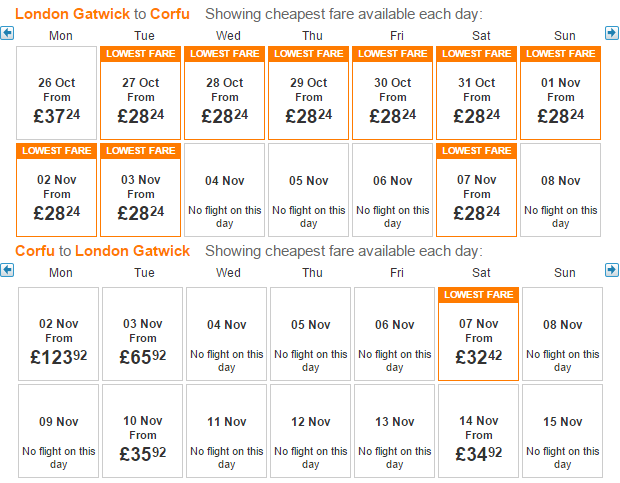620x483 pixels.
Task: Show next week for Corfu to Gatwick
Action: 612,270
